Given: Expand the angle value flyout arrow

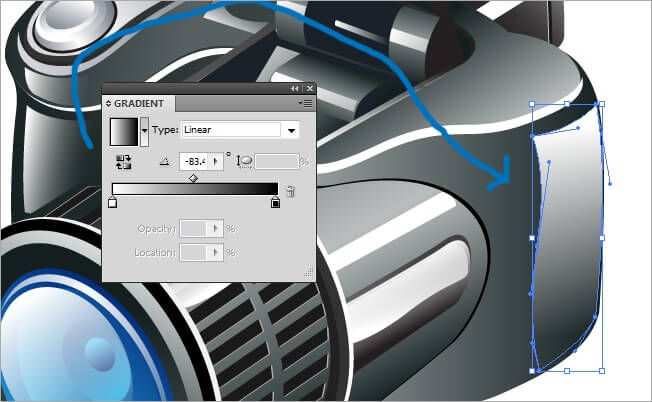Looking at the screenshot, I should [215, 161].
